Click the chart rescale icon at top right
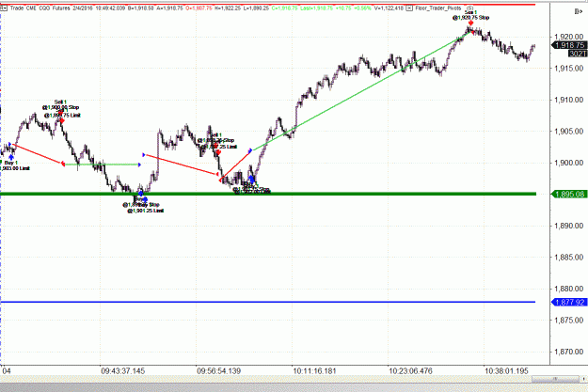This screenshot has width=588, height=392. [579, 12]
